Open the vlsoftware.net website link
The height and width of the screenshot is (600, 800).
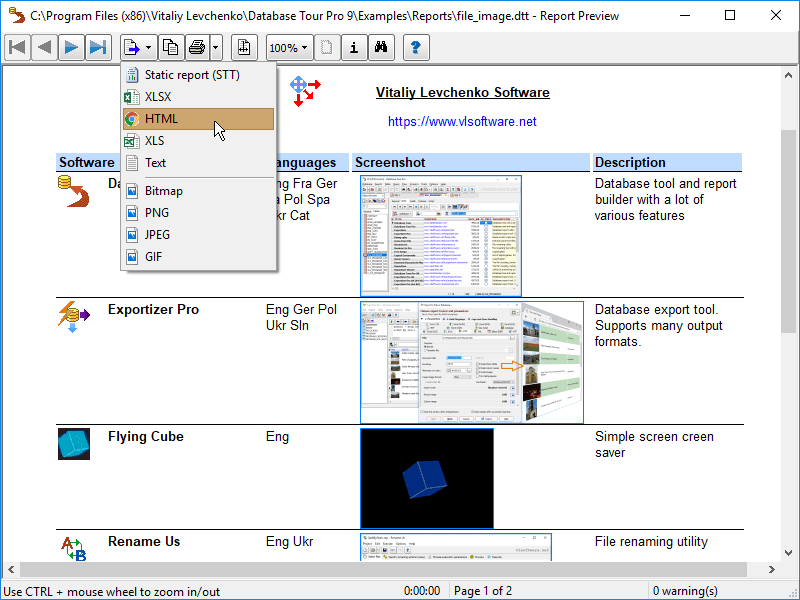tap(462, 121)
